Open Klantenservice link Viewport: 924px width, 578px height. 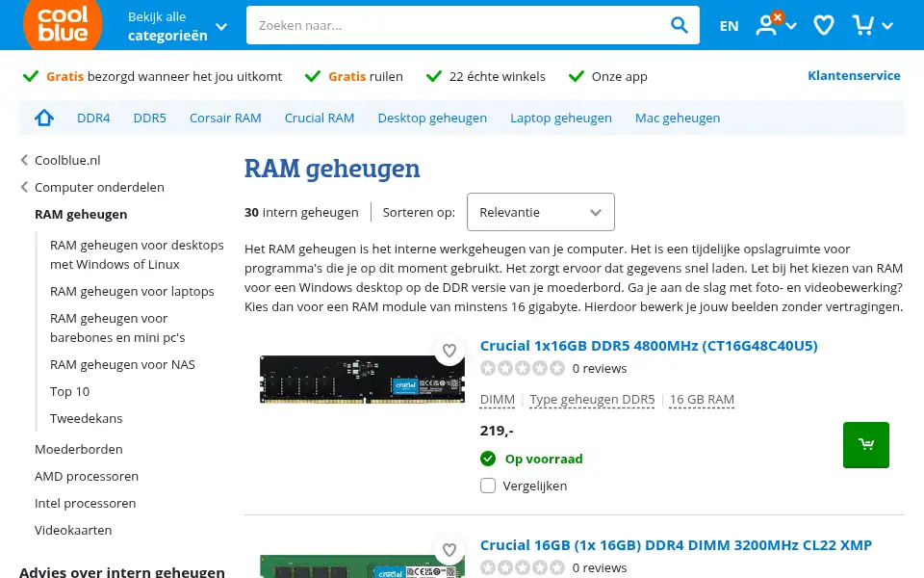854,75
